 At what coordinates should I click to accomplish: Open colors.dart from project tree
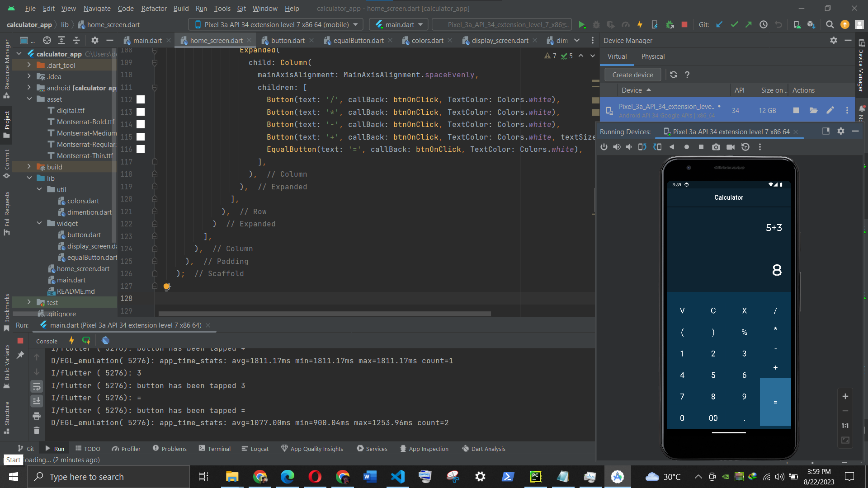pyautogui.click(x=84, y=201)
